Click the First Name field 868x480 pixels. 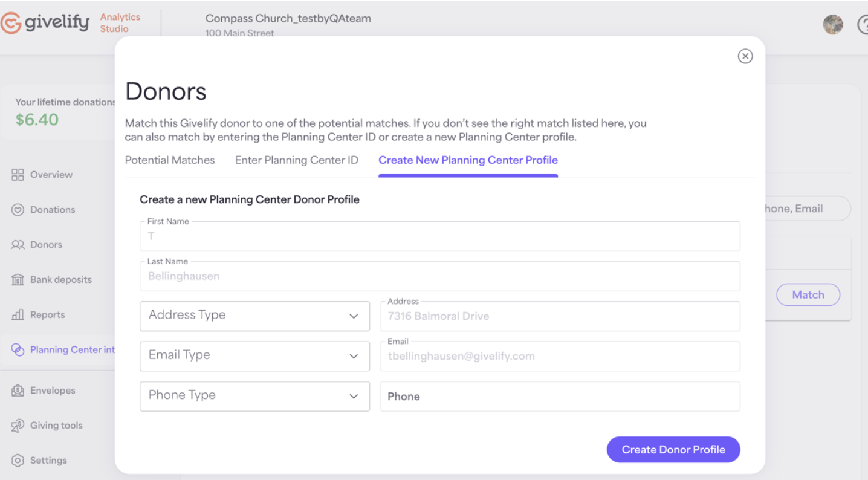pos(440,236)
